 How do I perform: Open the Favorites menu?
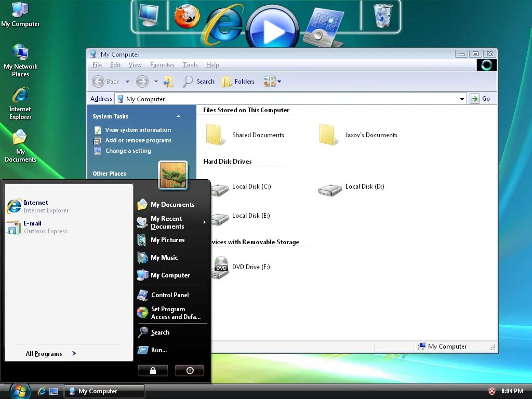click(162, 65)
